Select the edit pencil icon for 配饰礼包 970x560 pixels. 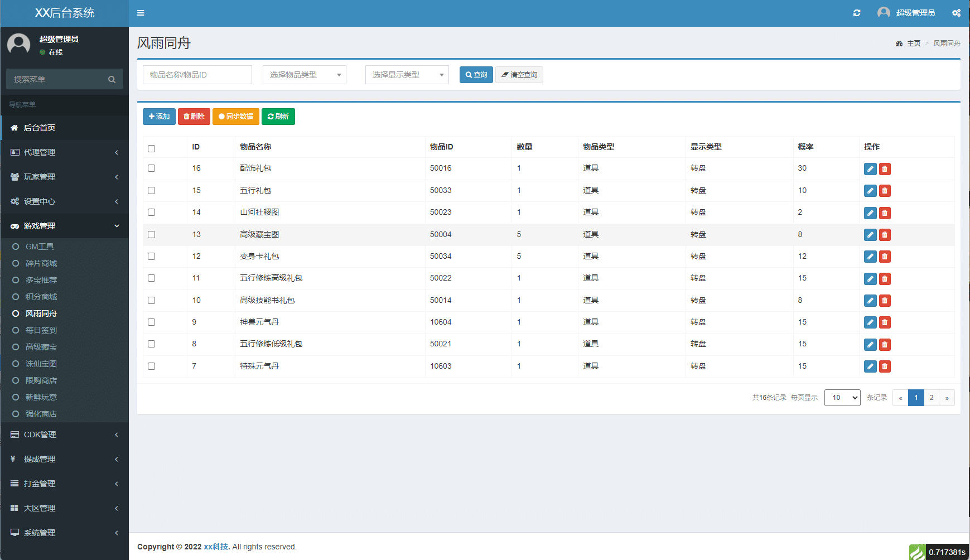point(870,168)
